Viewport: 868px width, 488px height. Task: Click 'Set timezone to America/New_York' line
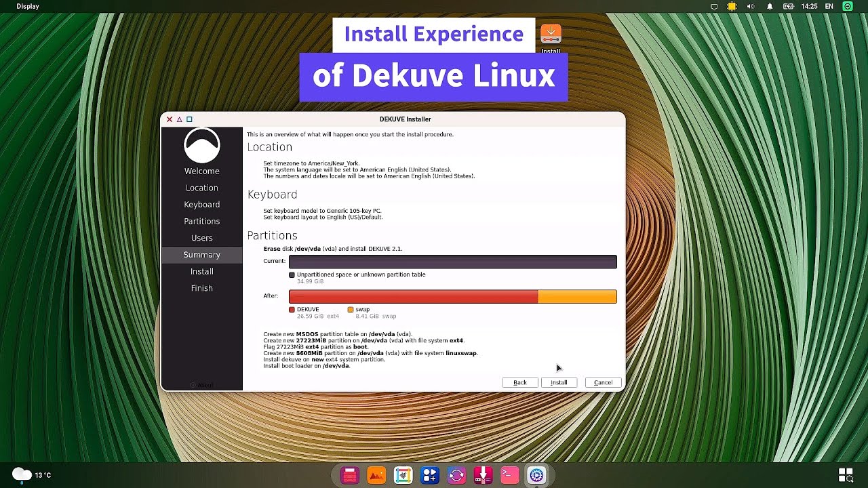pyautogui.click(x=311, y=163)
